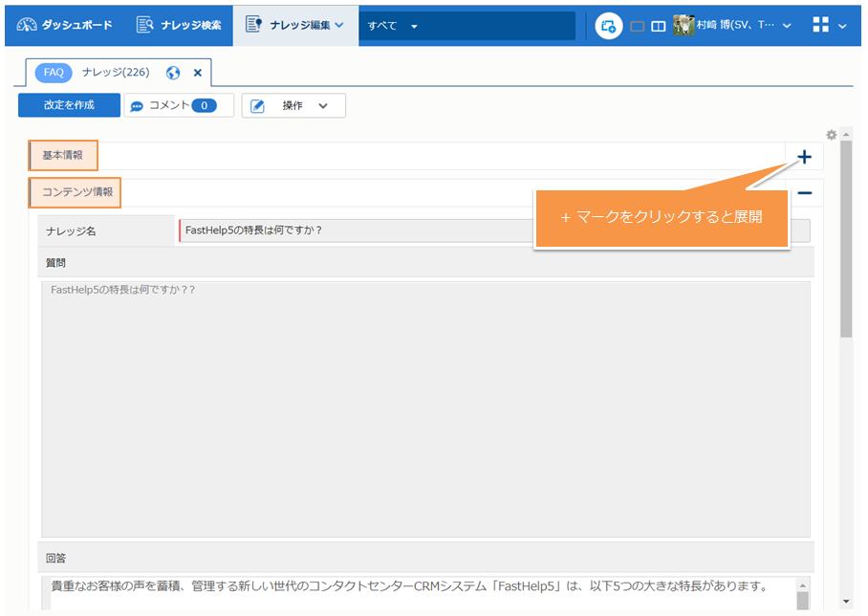The width and height of the screenshot is (868, 616).
Task: Close the ナレッジ(226) tab
Action: pyautogui.click(x=198, y=73)
